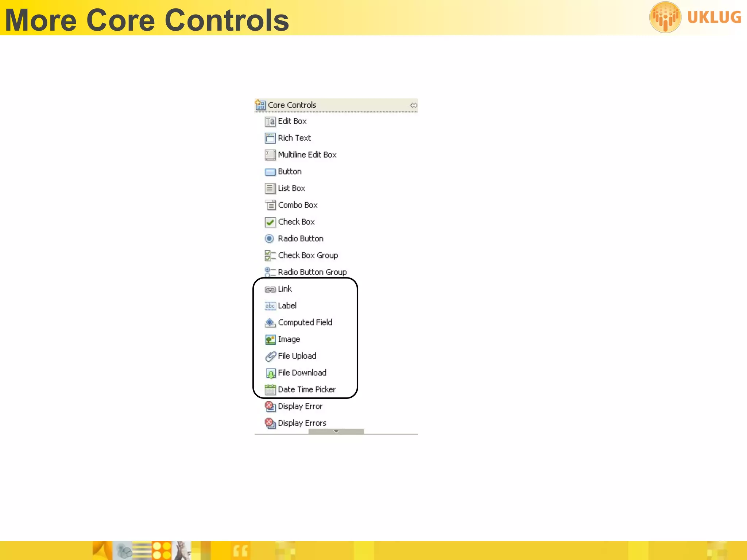Image resolution: width=747 pixels, height=560 pixels.
Task: Click the Button label in palette
Action: click(x=290, y=172)
